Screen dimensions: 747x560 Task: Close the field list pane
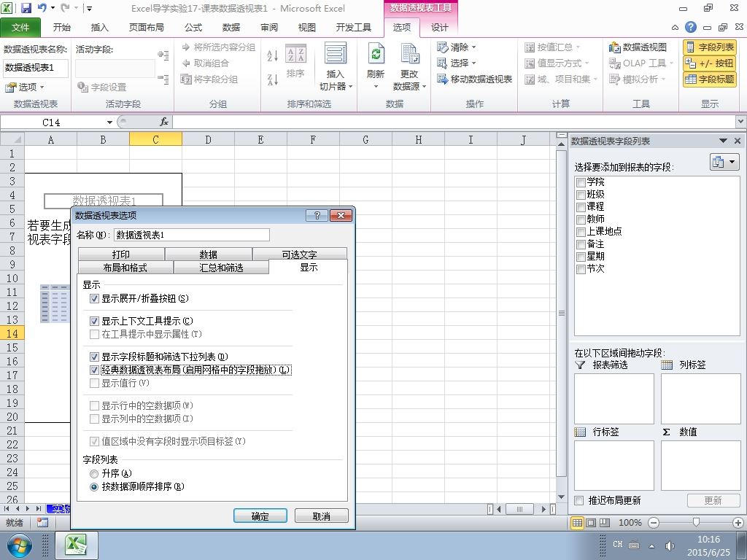[x=738, y=141]
